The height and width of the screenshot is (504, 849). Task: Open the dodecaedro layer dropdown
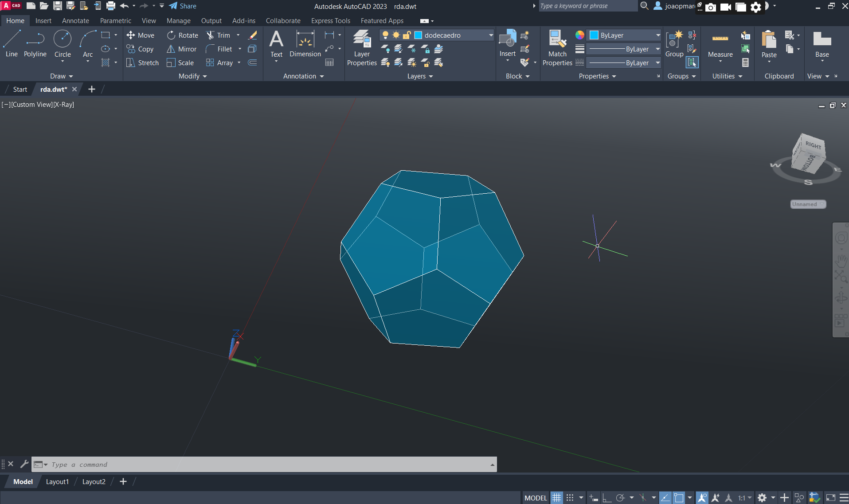pyautogui.click(x=491, y=35)
